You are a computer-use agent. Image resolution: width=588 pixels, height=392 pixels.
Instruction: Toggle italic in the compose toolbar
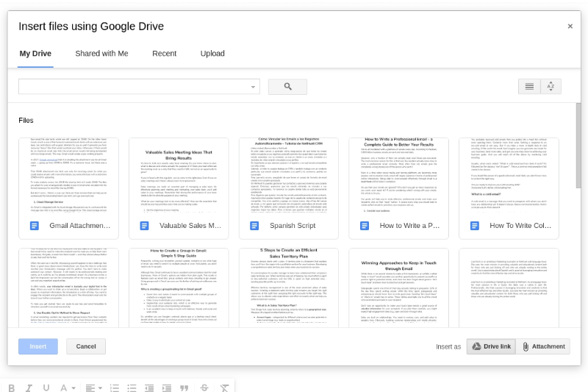29,388
